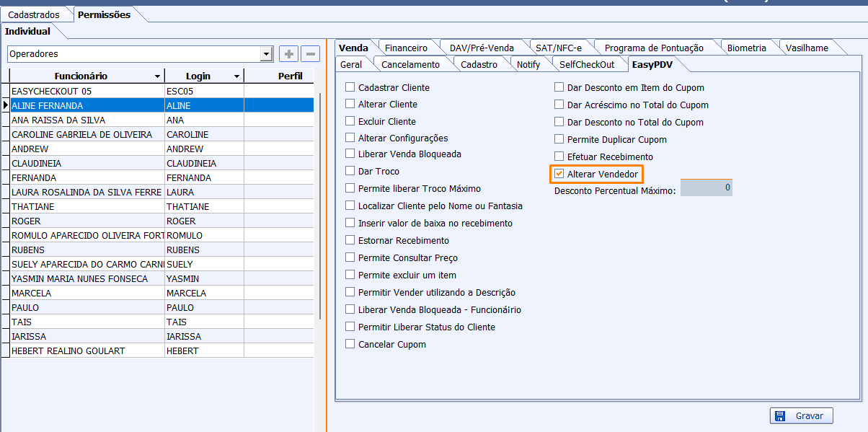Switch to the Financeiro tab
Screen dimensions: 868x432
406,48
